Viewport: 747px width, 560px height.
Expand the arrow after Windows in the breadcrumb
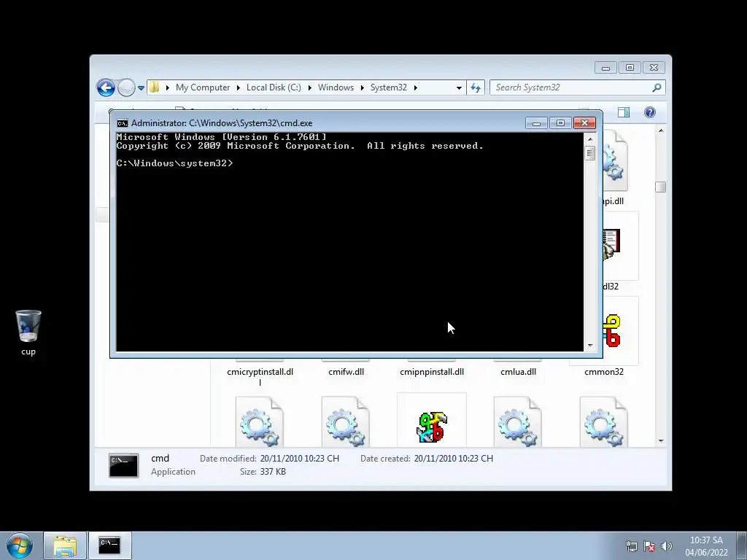click(x=362, y=87)
